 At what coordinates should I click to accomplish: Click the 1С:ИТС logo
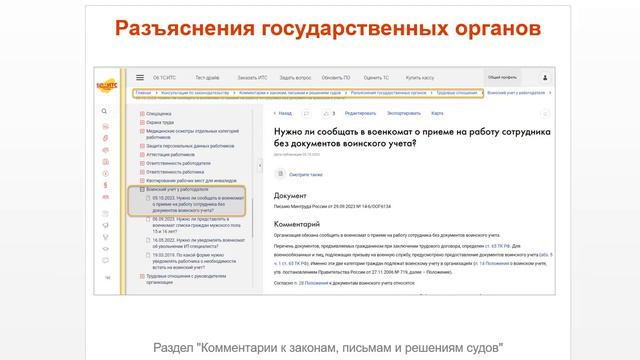point(107,85)
